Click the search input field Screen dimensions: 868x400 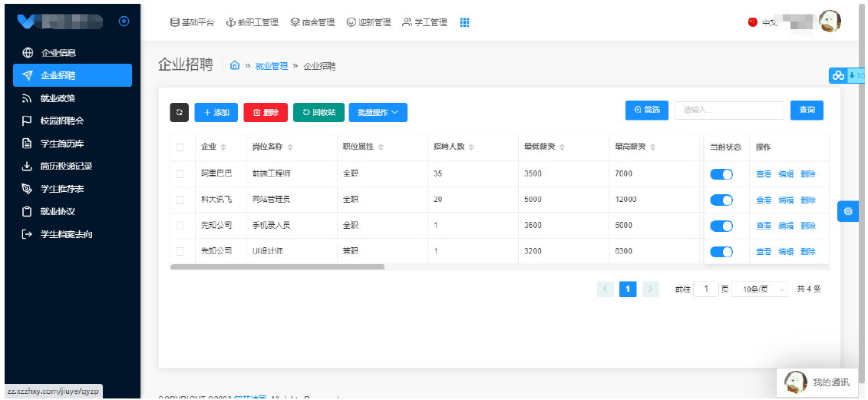coord(728,111)
